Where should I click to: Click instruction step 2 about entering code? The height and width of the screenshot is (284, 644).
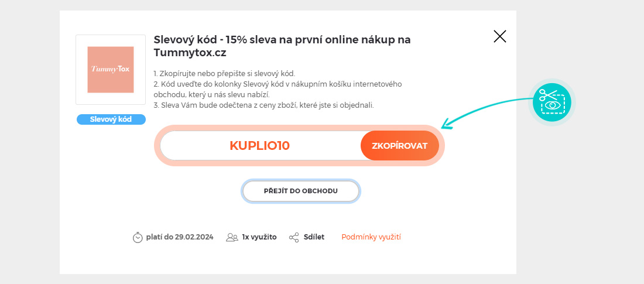click(x=278, y=90)
